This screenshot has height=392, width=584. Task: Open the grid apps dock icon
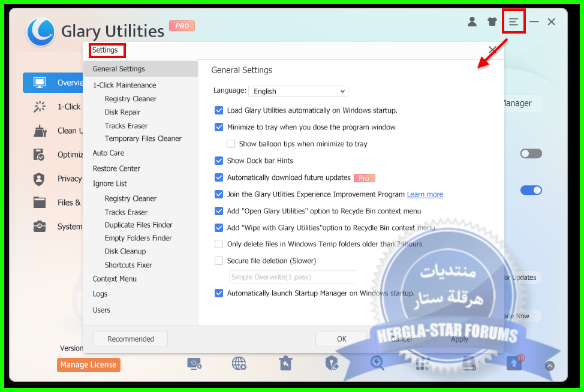(423, 364)
